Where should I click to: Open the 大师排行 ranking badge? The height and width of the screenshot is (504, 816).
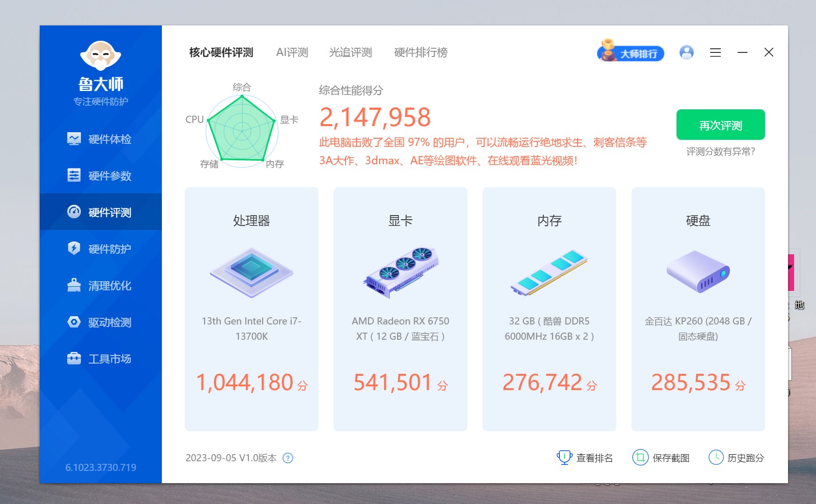630,52
